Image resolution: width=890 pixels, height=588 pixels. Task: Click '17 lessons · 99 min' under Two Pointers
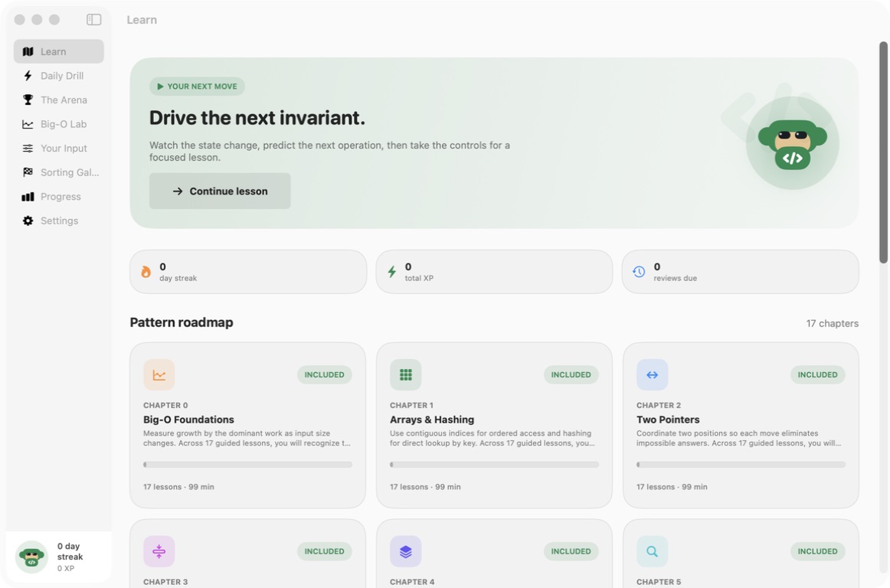[672, 487]
